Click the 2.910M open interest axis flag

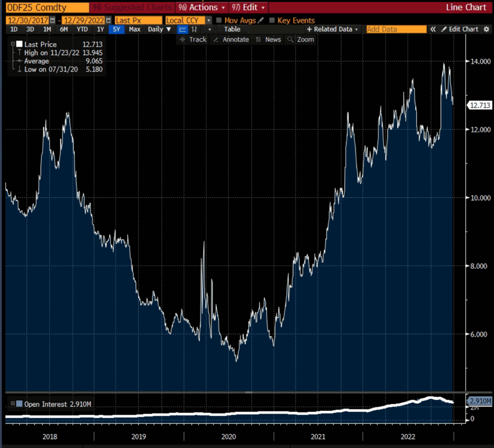tap(479, 401)
